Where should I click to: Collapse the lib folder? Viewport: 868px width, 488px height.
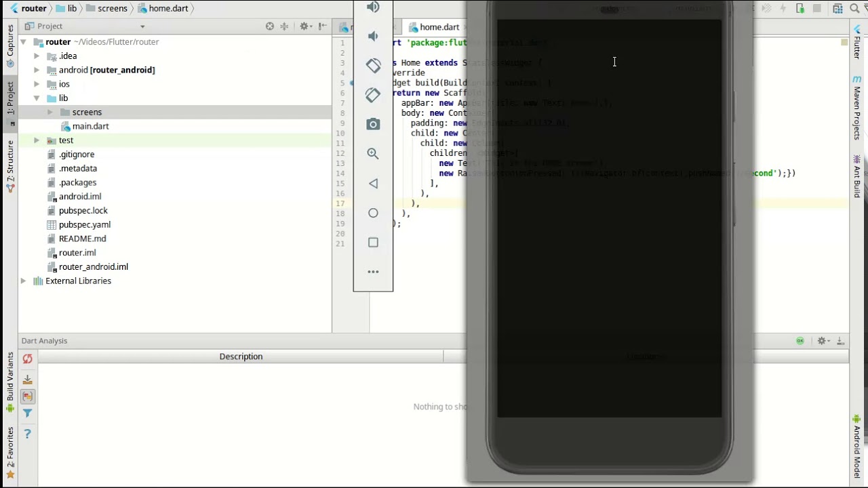pyautogui.click(x=37, y=98)
